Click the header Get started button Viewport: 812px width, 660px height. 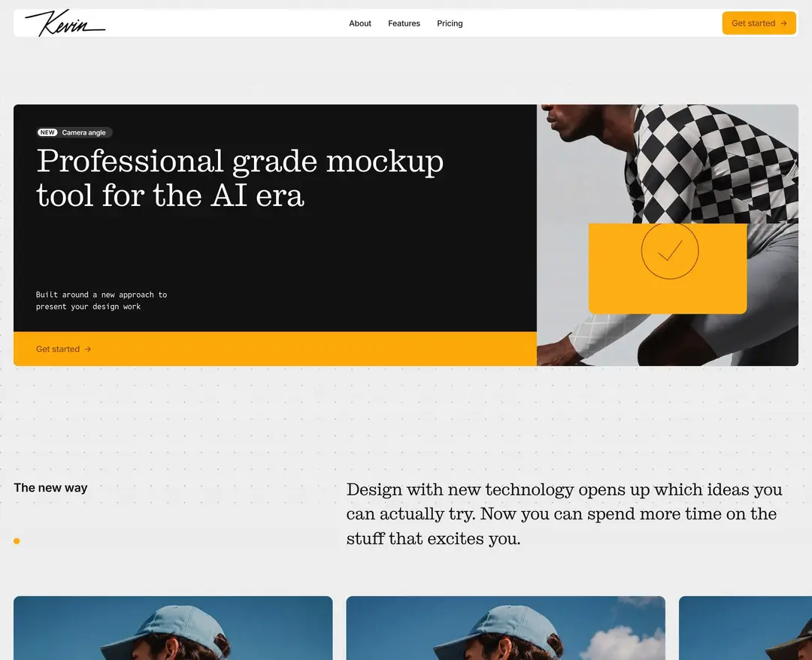coord(759,23)
